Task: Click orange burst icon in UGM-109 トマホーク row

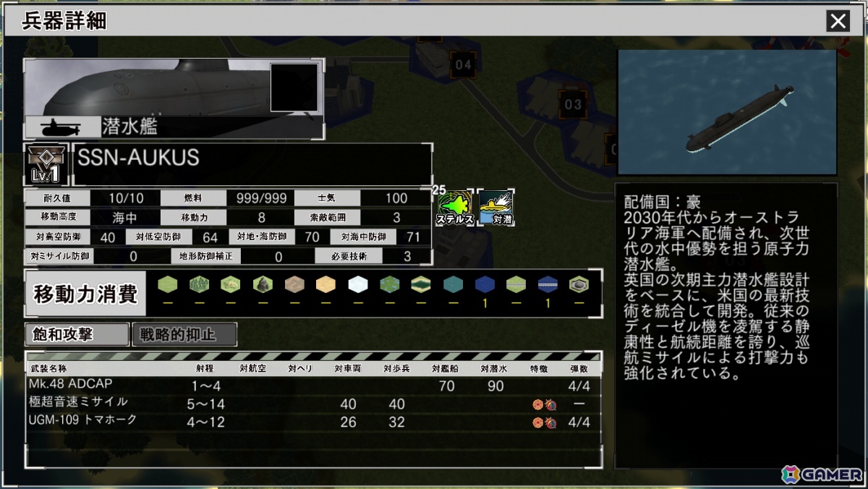Action: (539, 422)
